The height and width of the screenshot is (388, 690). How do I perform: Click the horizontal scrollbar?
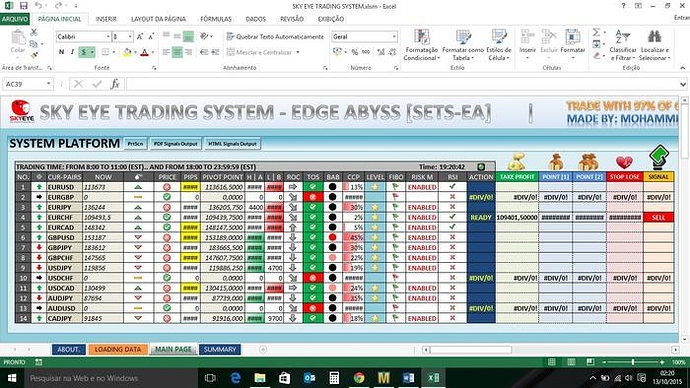tap(470, 350)
